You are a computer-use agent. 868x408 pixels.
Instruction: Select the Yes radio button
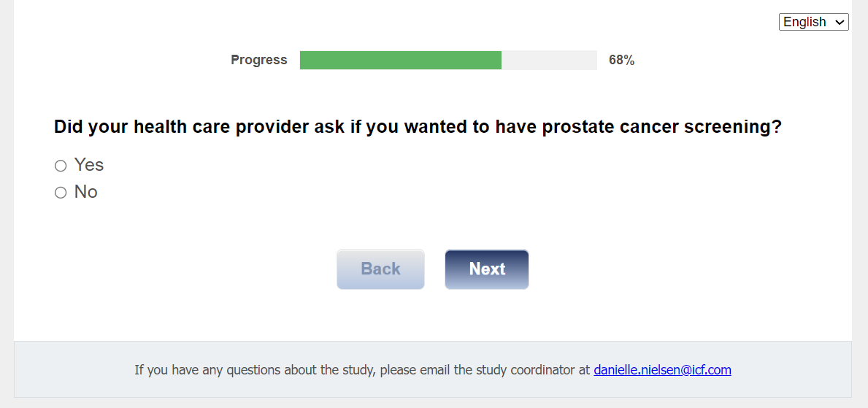tap(61, 166)
